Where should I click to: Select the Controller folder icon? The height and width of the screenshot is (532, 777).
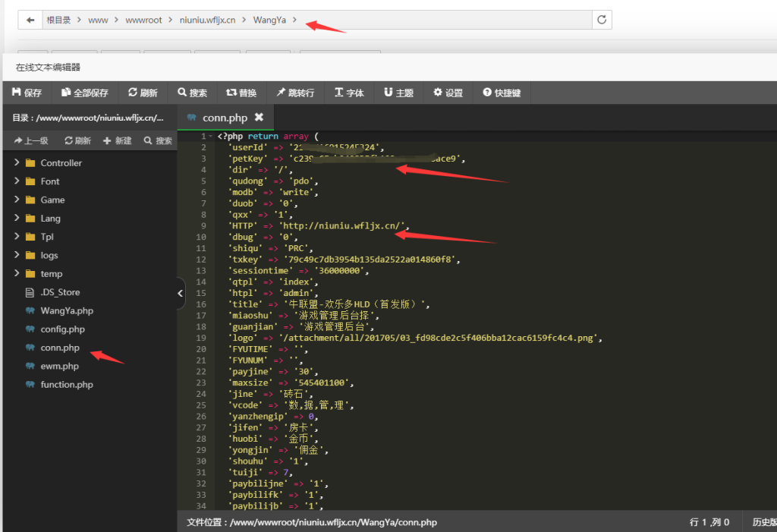point(30,162)
